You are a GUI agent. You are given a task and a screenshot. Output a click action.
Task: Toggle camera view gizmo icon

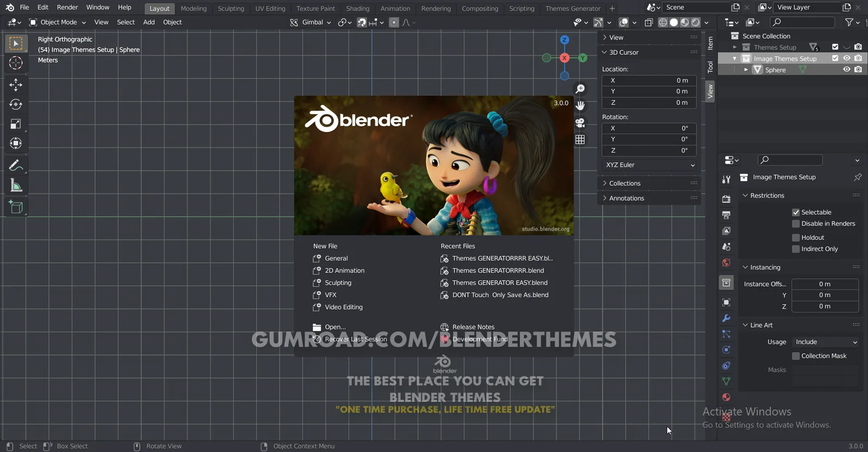pyautogui.click(x=580, y=123)
